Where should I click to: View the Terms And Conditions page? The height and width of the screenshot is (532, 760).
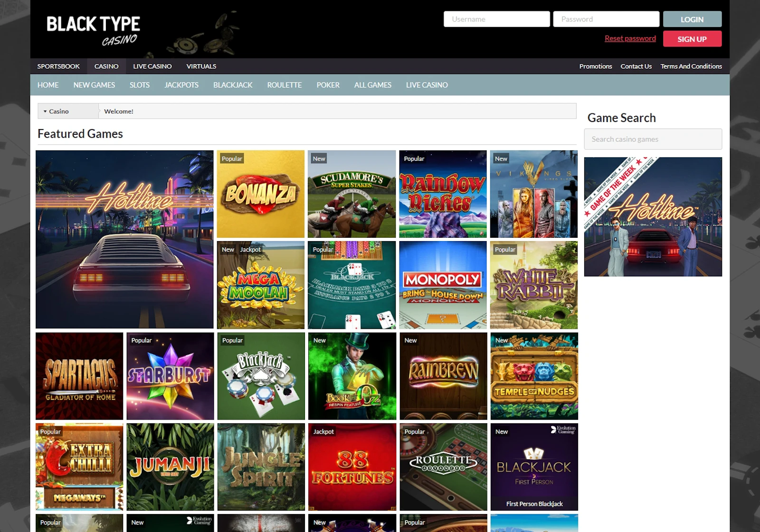tap(691, 66)
